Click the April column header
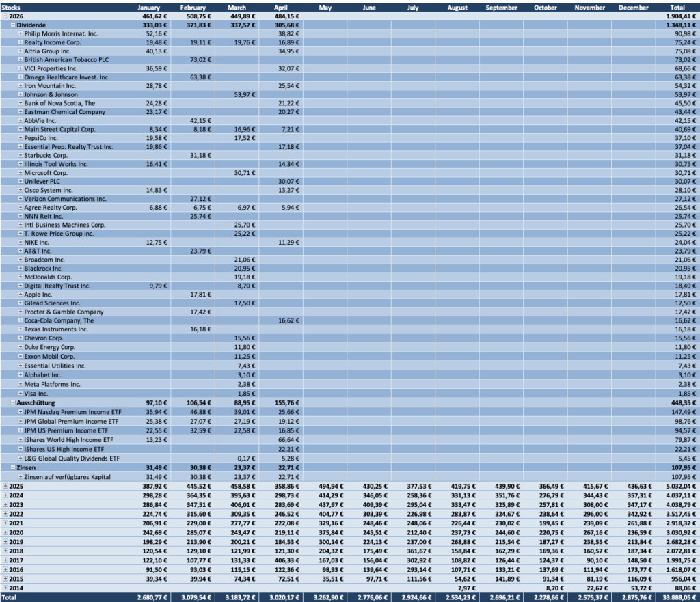Screen dimensions: 700x602 pyautogui.click(x=281, y=8)
